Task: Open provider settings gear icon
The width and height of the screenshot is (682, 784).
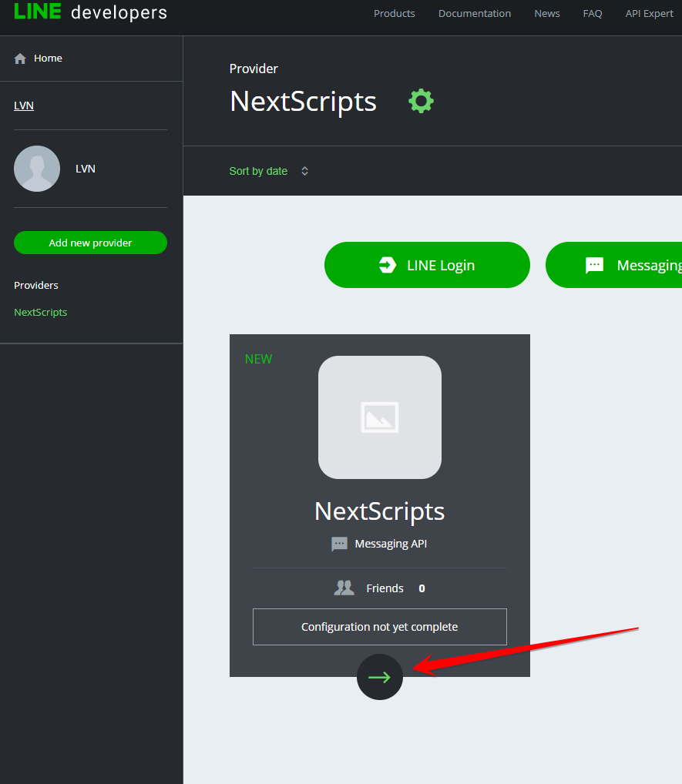Action: coord(421,101)
